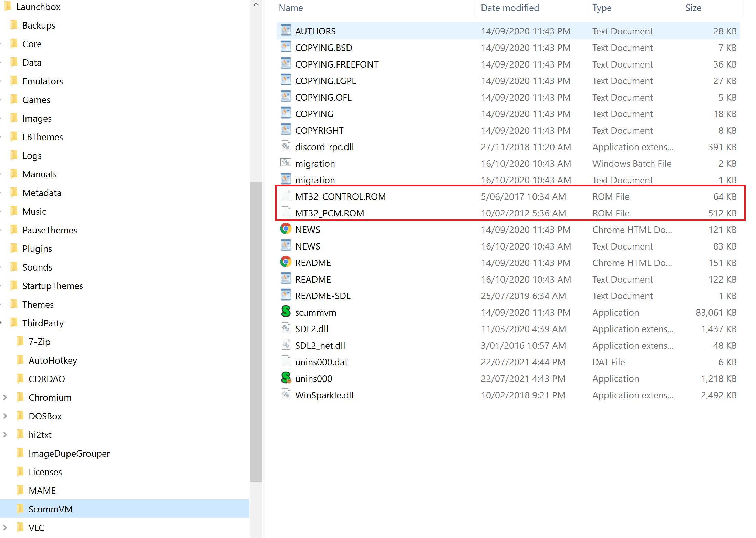Screen dimensions: 756x538
Task: Click the COPYRIGHT document icon
Action: coord(286,130)
